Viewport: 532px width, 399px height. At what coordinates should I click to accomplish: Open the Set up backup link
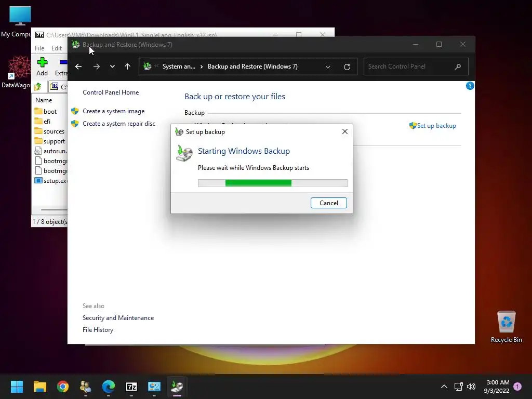click(x=436, y=126)
